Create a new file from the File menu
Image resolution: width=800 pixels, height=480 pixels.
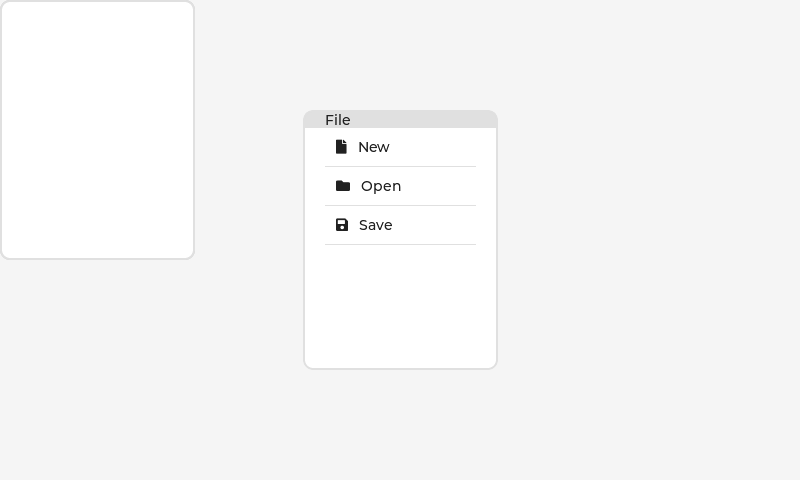pyautogui.click(x=374, y=147)
